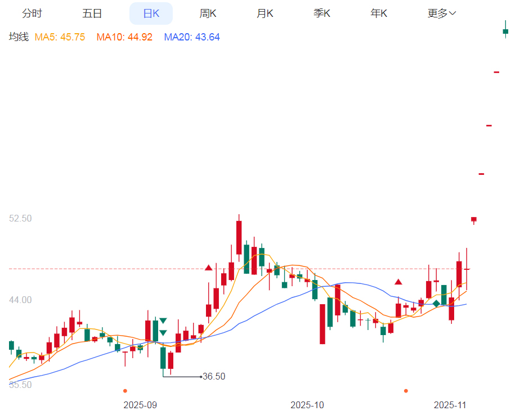Expand the 更多 dropdown

tap(442, 13)
